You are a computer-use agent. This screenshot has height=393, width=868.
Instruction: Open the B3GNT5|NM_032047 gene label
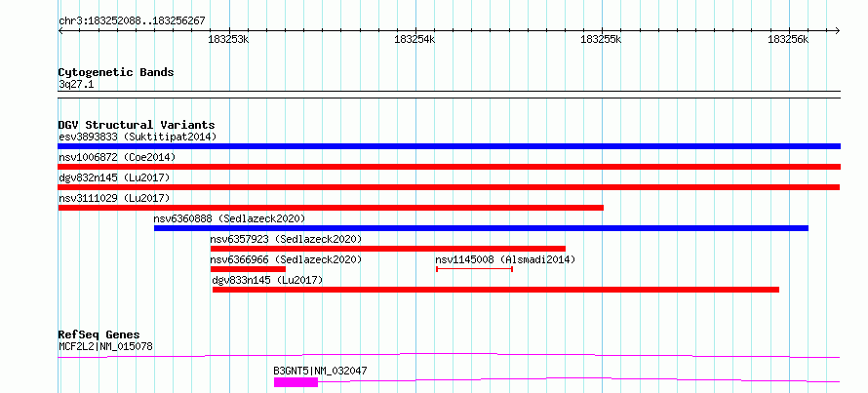coord(321,371)
